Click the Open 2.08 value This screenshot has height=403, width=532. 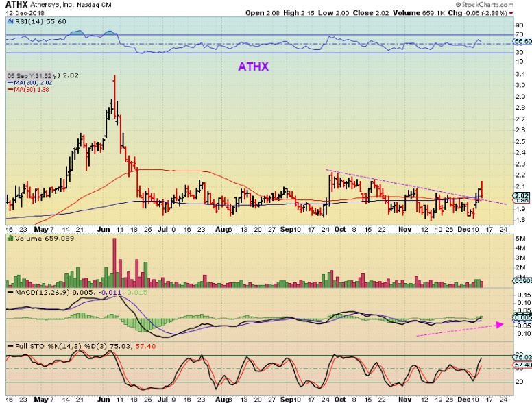[x=263, y=13]
